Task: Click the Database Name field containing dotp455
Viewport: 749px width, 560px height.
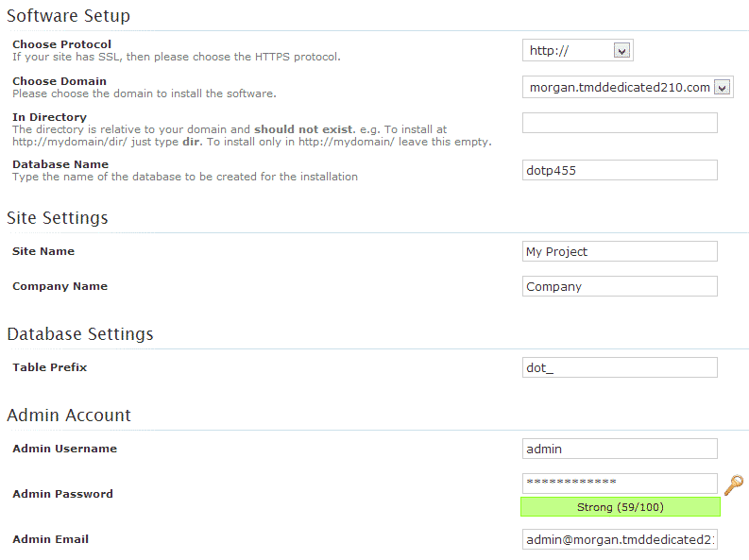Action: tap(620, 170)
